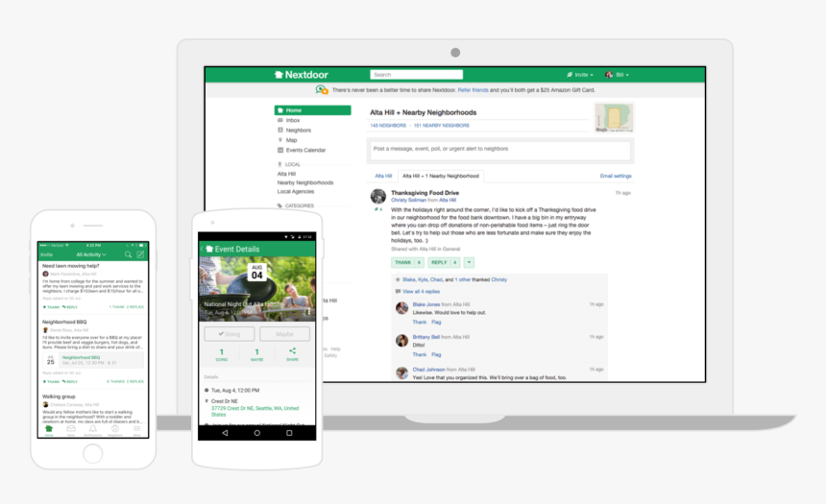Open Local Agencies in the sidebar

point(296,192)
